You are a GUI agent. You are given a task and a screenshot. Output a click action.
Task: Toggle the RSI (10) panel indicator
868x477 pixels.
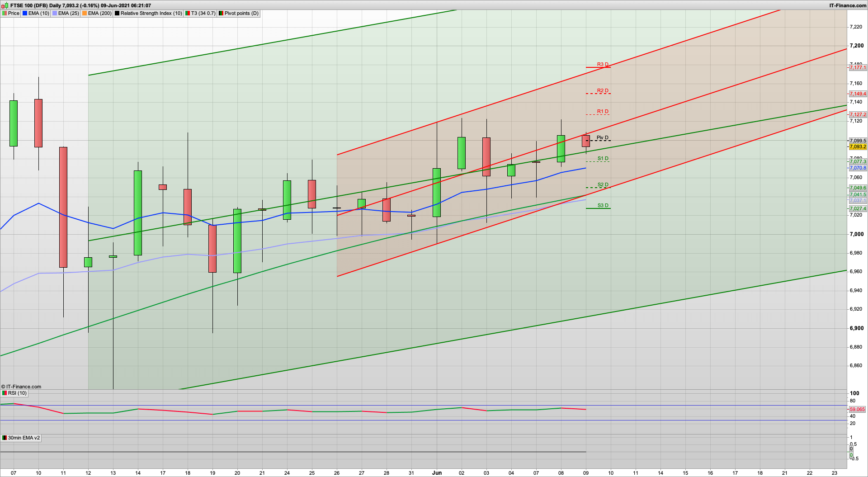click(4, 393)
